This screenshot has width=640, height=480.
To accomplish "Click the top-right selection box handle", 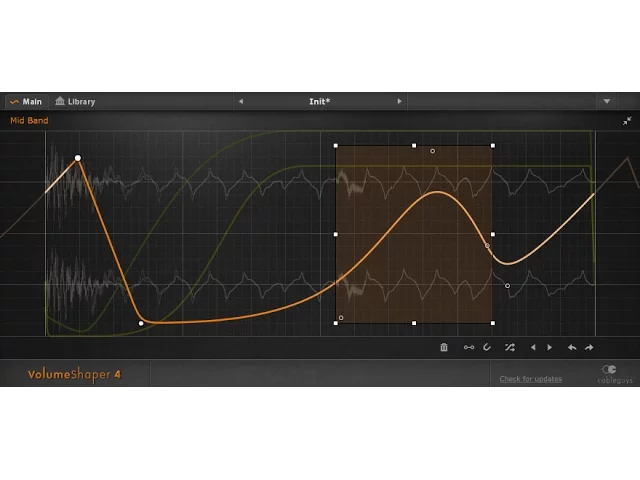I will [x=493, y=146].
